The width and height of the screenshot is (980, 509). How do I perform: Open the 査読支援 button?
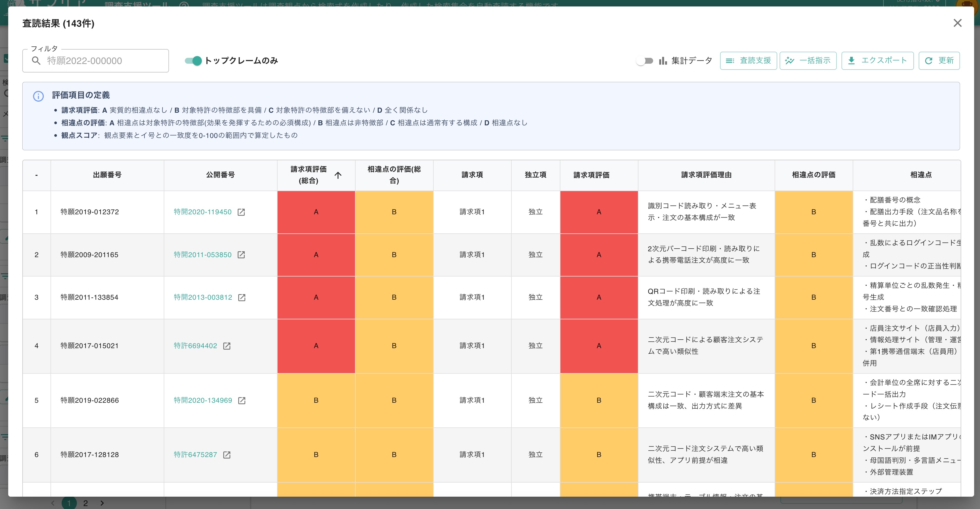tap(748, 60)
